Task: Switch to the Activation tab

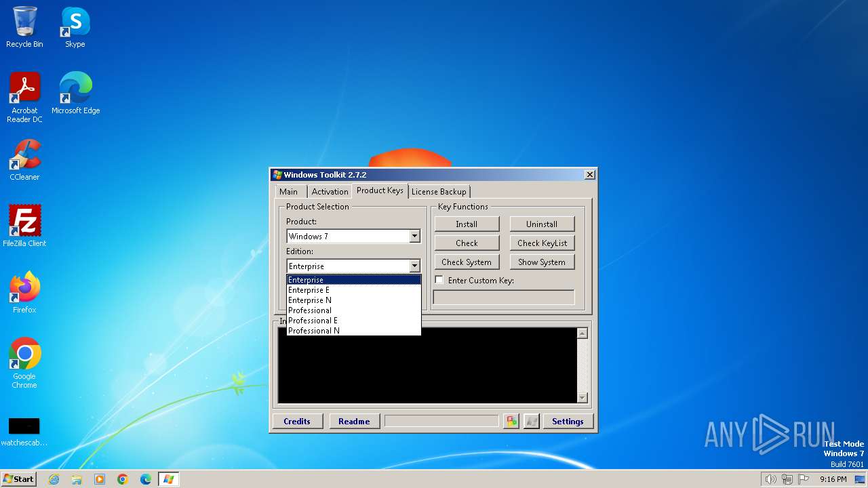Action: 330,192
